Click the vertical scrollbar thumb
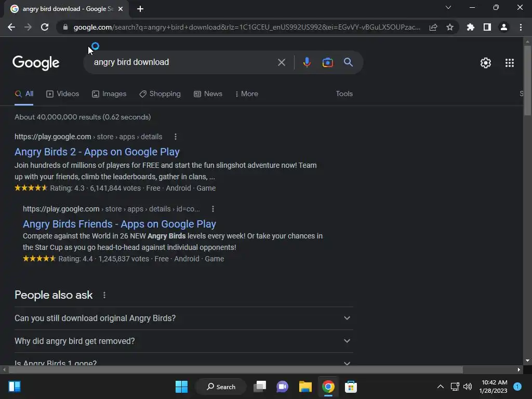Screen dimensions: 532x399 click(x=527, y=80)
